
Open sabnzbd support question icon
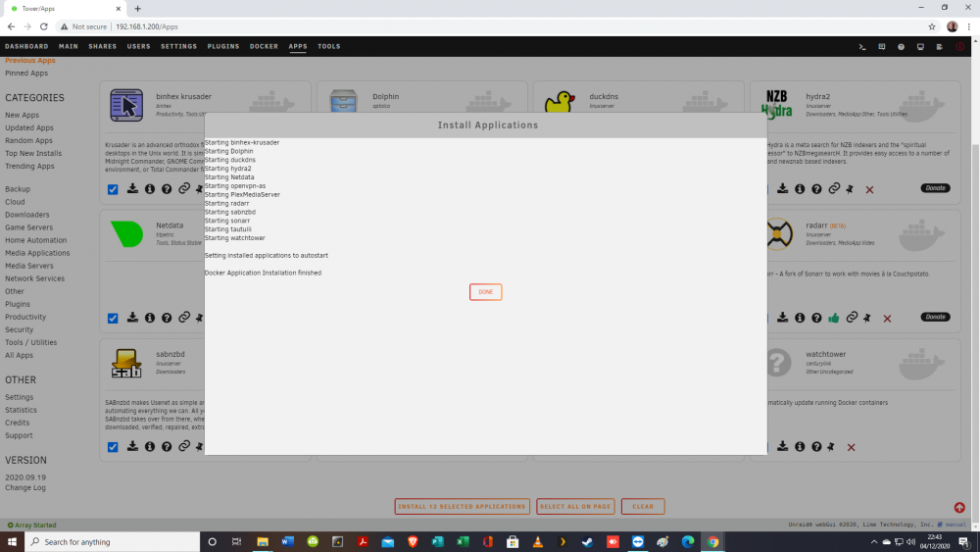point(167,446)
